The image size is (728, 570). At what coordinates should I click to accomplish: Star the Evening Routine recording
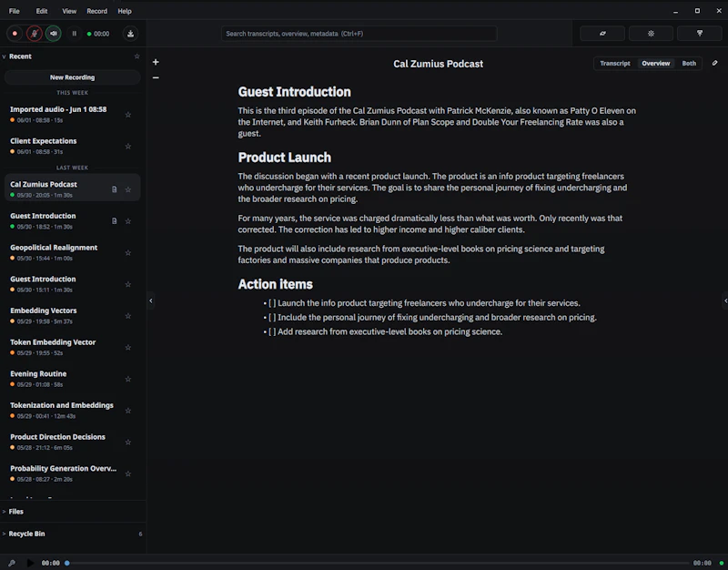[x=128, y=379]
